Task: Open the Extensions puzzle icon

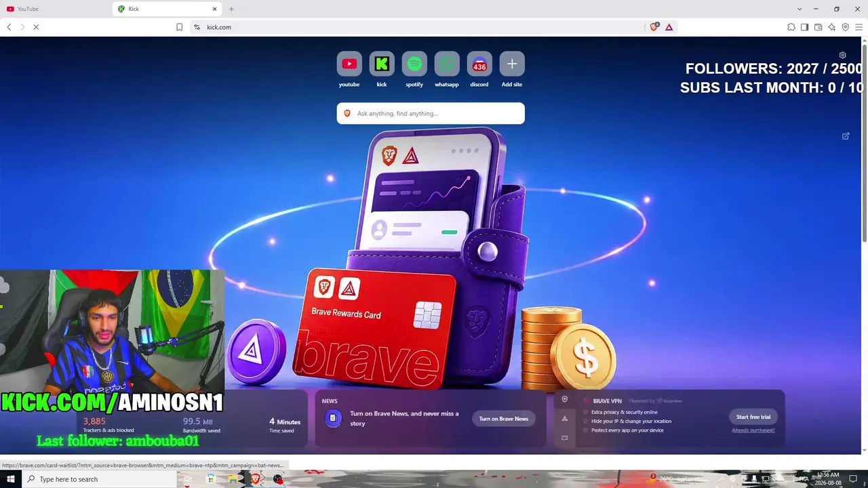Action: pyautogui.click(x=791, y=27)
